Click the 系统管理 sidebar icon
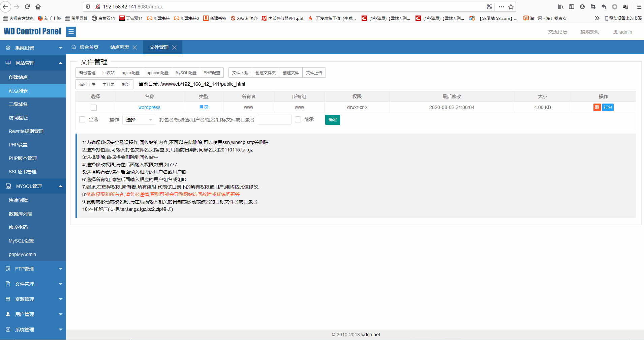The image size is (644, 340). click(x=8, y=330)
